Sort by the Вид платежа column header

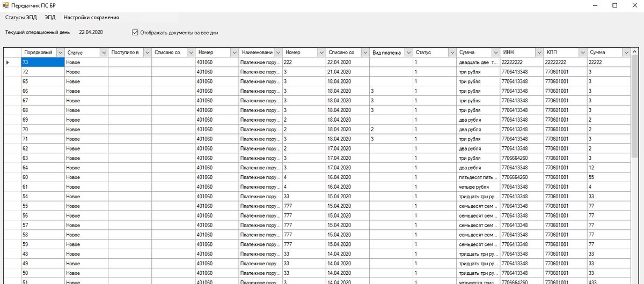point(386,53)
